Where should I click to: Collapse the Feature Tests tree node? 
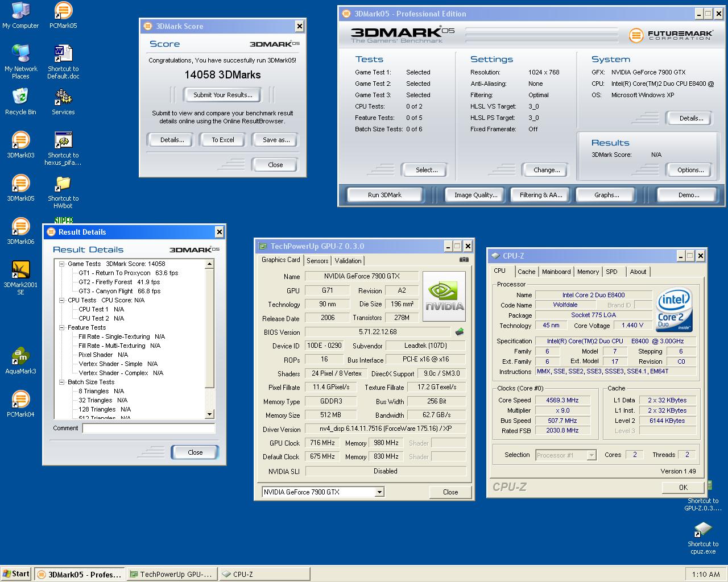62,327
